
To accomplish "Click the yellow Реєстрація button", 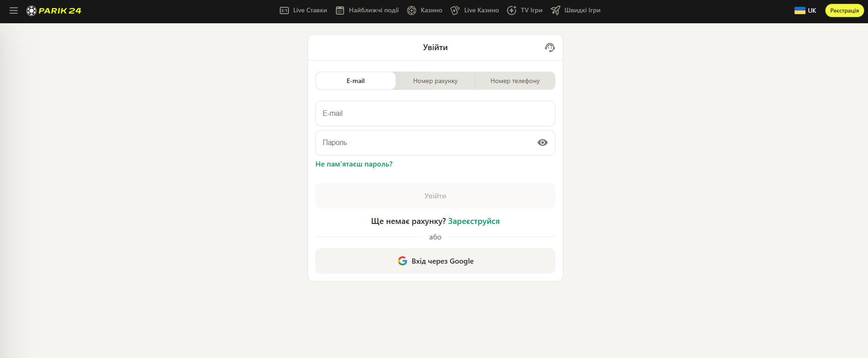I will coord(844,10).
